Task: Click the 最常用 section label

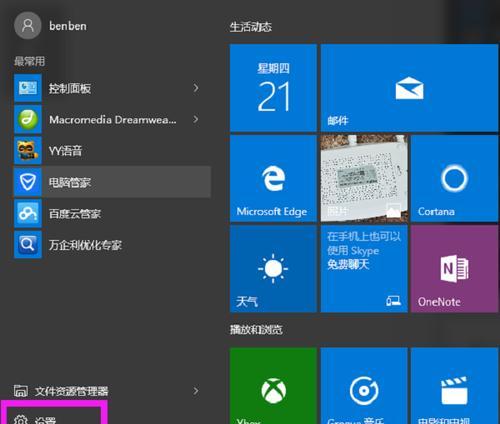Action: [x=29, y=61]
